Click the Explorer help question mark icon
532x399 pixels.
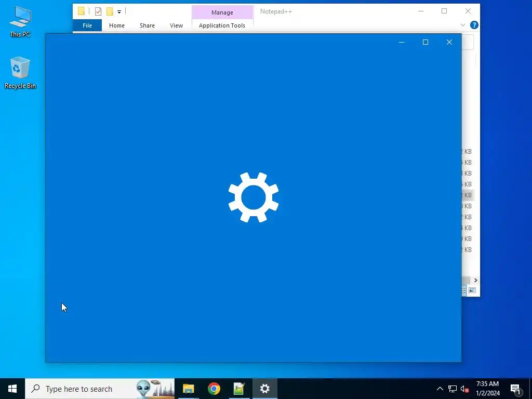click(x=474, y=25)
